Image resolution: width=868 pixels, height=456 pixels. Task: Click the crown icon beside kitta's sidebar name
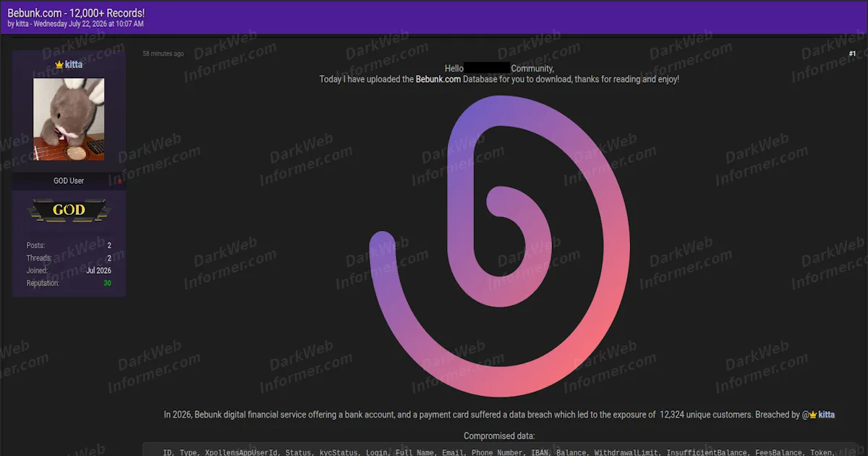(x=59, y=64)
